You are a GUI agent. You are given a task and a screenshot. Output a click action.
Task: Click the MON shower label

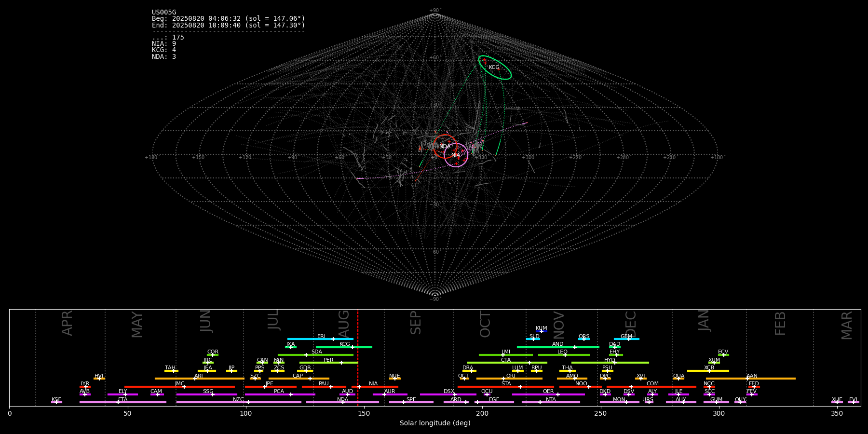(619, 400)
